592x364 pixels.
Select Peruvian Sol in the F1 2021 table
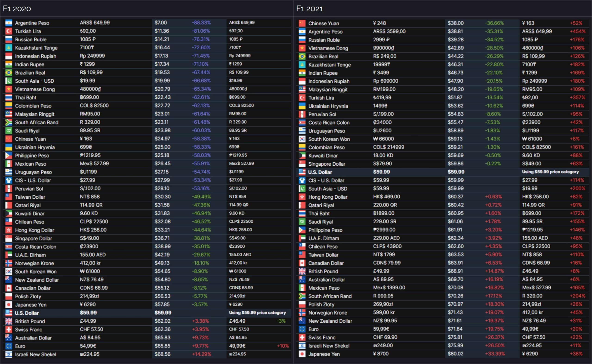click(x=322, y=114)
